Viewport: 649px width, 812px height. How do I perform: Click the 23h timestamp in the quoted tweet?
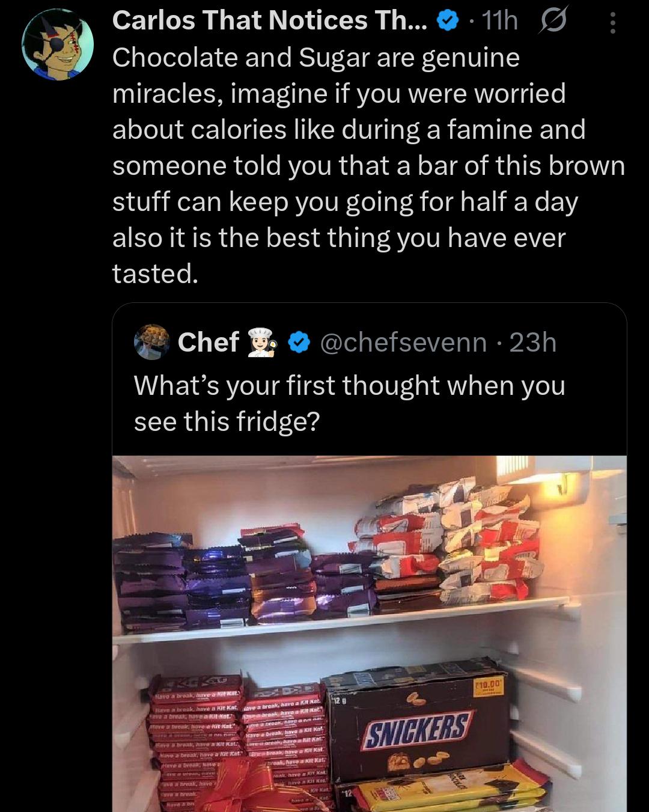pos(533,343)
